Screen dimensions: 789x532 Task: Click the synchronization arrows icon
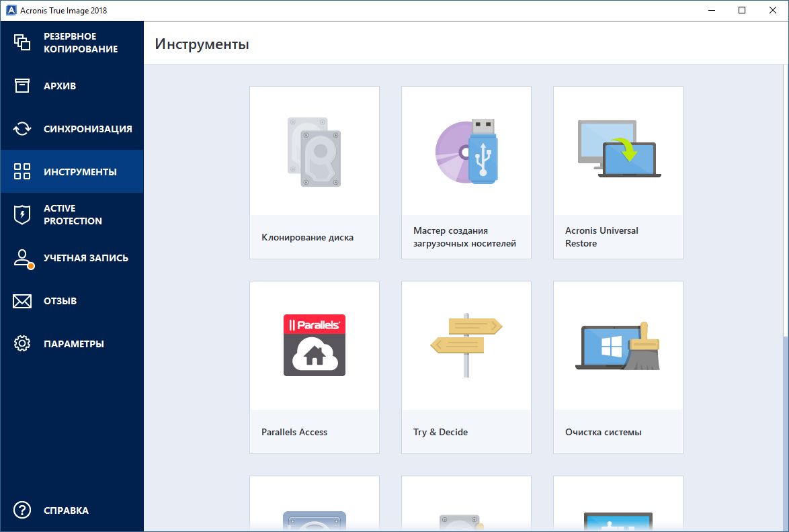click(x=22, y=129)
